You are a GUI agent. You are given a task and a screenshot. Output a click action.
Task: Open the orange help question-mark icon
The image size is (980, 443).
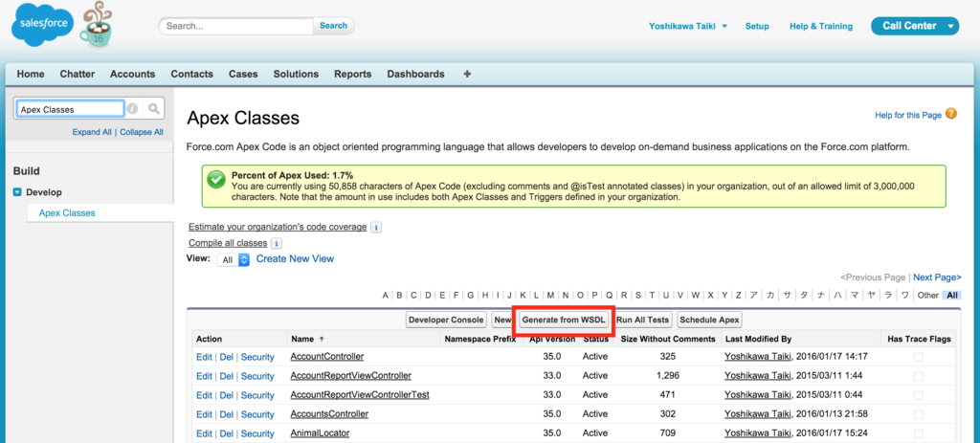(950, 114)
